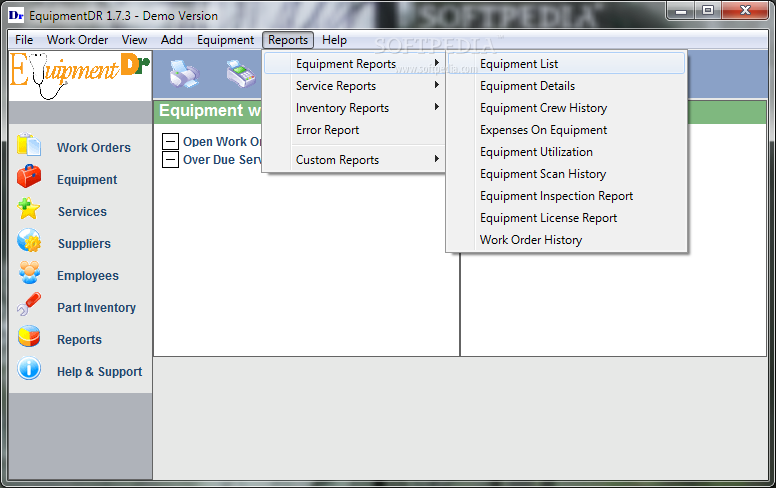Screen dimensions: 776x488
Task: Click the star Services icon
Action: (x=29, y=208)
